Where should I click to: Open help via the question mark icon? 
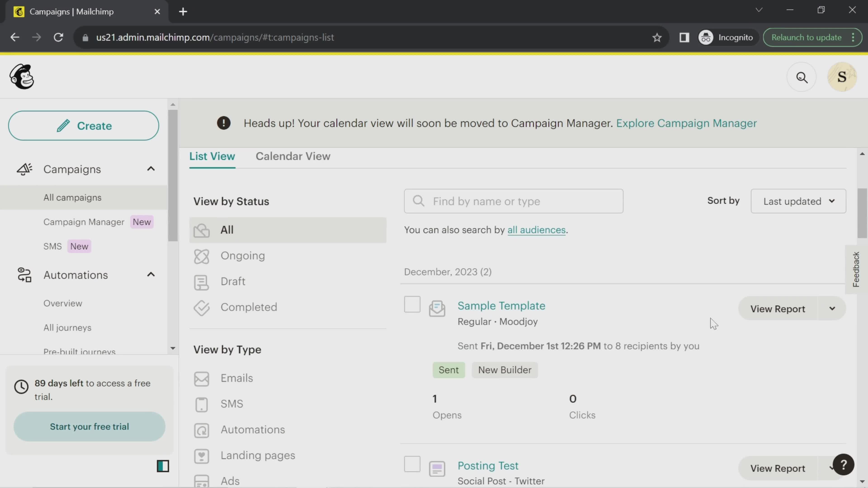pyautogui.click(x=844, y=465)
